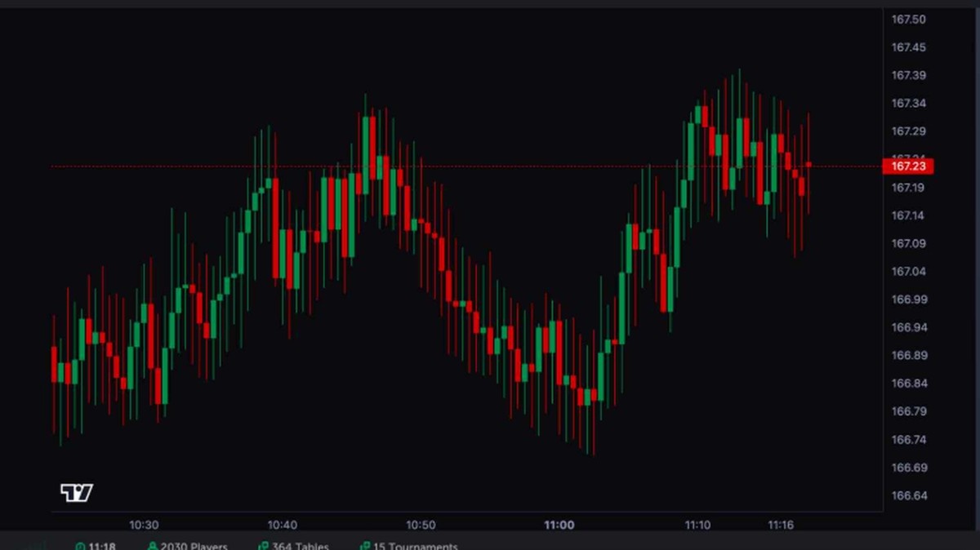The image size is (980, 550).
Task: Click the 166.99 price axis label
Action: click(908, 299)
